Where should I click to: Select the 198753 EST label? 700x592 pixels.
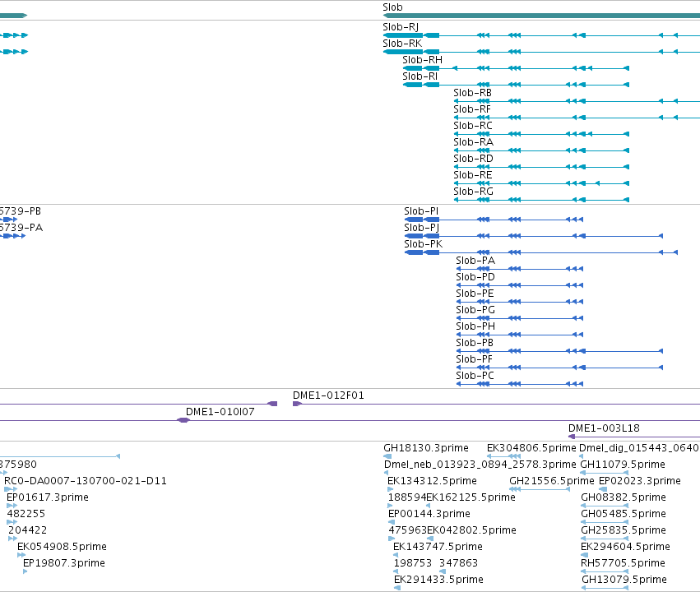tap(413, 564)
